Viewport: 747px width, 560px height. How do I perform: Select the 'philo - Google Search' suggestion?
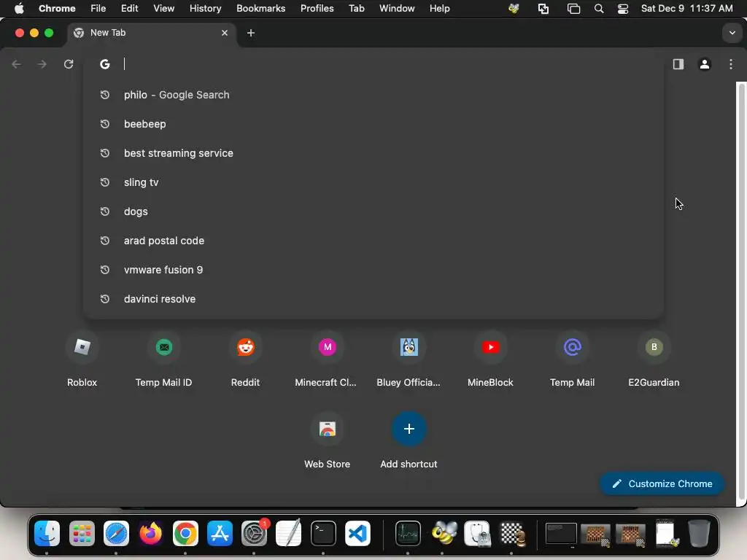coord(373,95)
